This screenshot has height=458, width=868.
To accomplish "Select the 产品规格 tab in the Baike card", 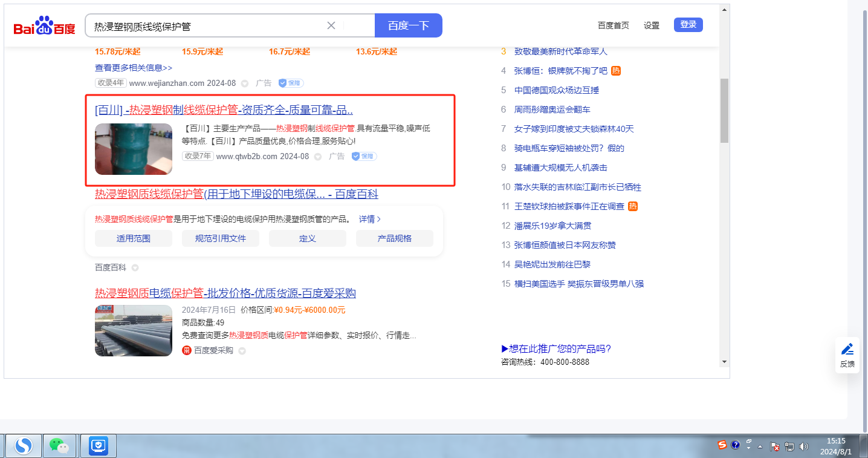I will (394, 238).
